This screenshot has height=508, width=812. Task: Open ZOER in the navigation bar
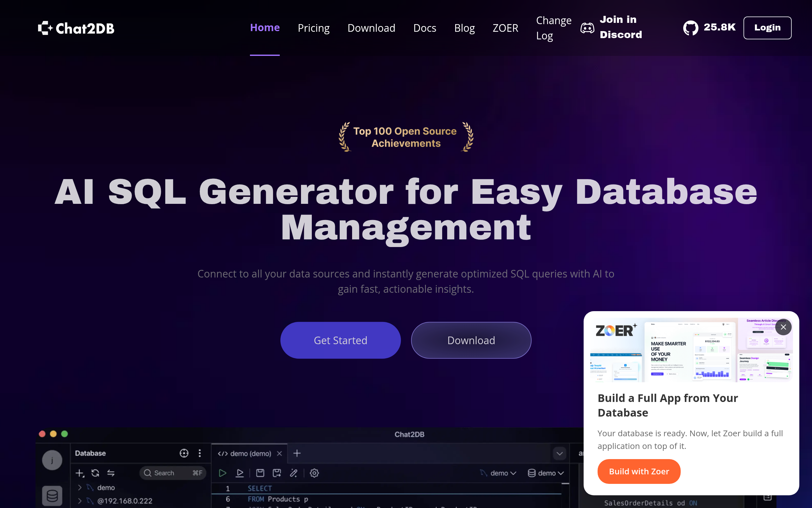pos(505,28)
